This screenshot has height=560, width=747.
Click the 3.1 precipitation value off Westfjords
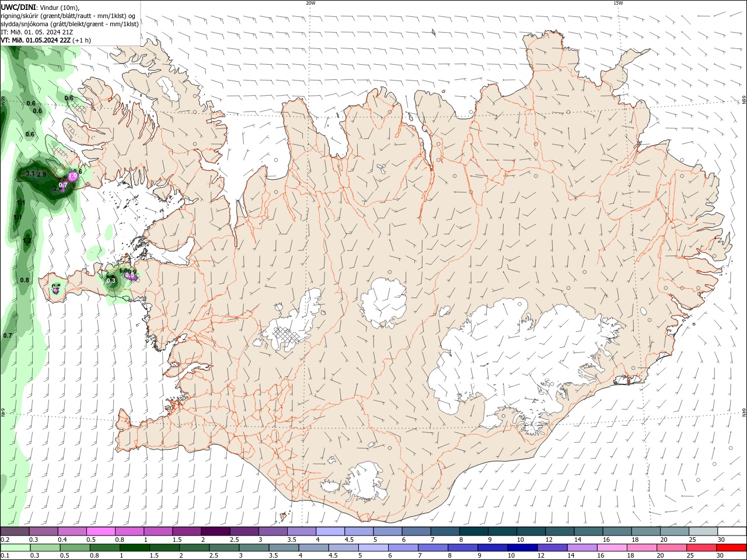(x=30, y=174)
